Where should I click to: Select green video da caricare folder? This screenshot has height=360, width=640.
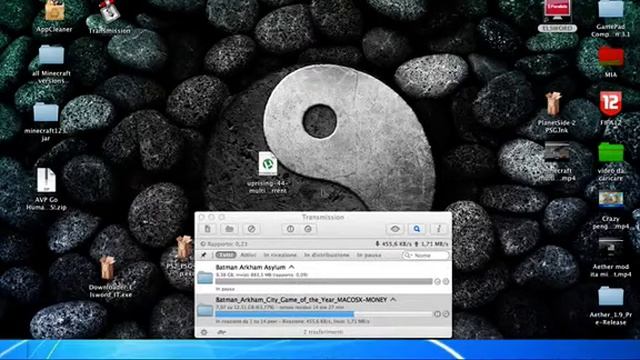(x=611, y=161)
